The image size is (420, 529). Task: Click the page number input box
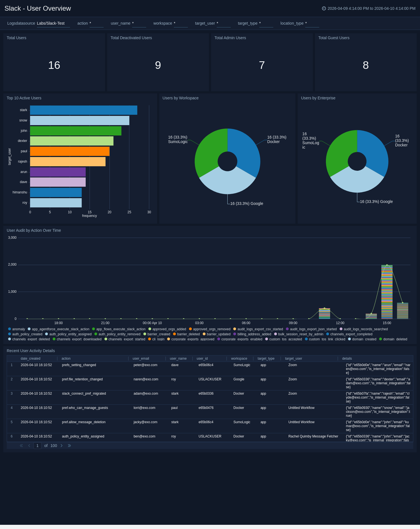tap(38, 446)
